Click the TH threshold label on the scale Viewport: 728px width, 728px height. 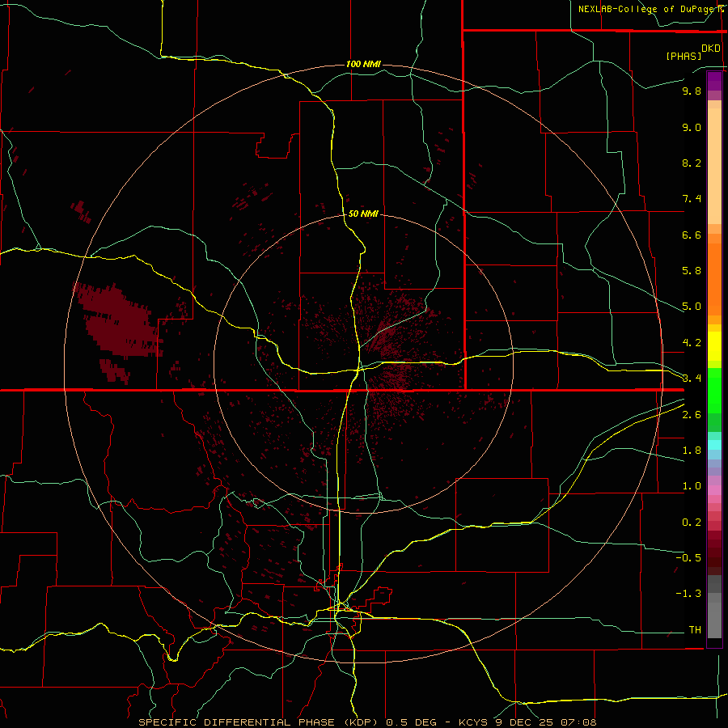pos(695,630)
